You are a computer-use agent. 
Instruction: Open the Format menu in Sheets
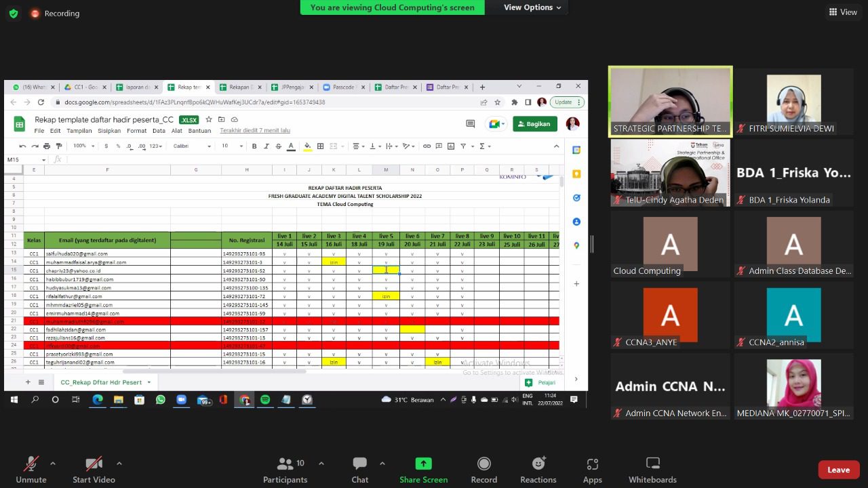136,131
